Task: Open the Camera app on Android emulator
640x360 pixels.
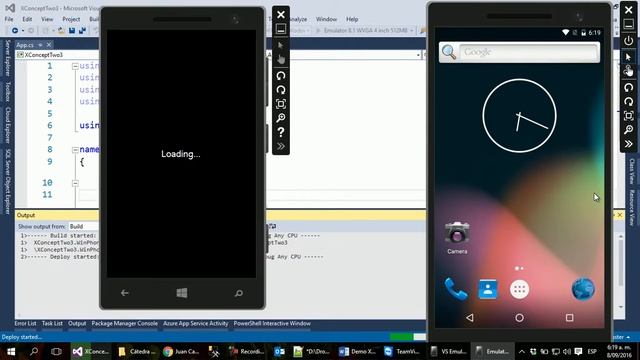Action: (x=457, y=238)
